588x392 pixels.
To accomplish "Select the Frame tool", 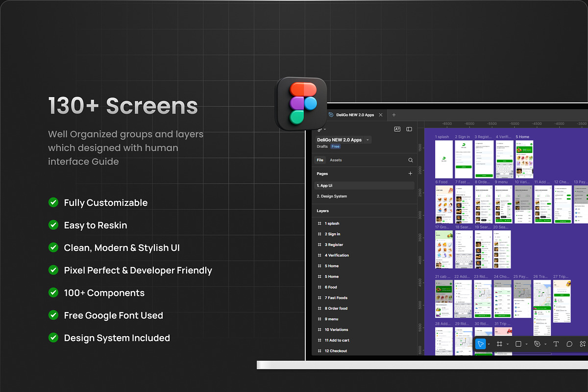I will tap(499, 344).
